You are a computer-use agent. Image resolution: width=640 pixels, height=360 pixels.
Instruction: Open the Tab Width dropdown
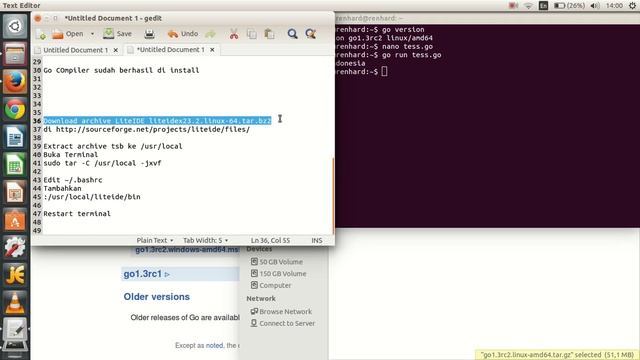click(205, 240)
